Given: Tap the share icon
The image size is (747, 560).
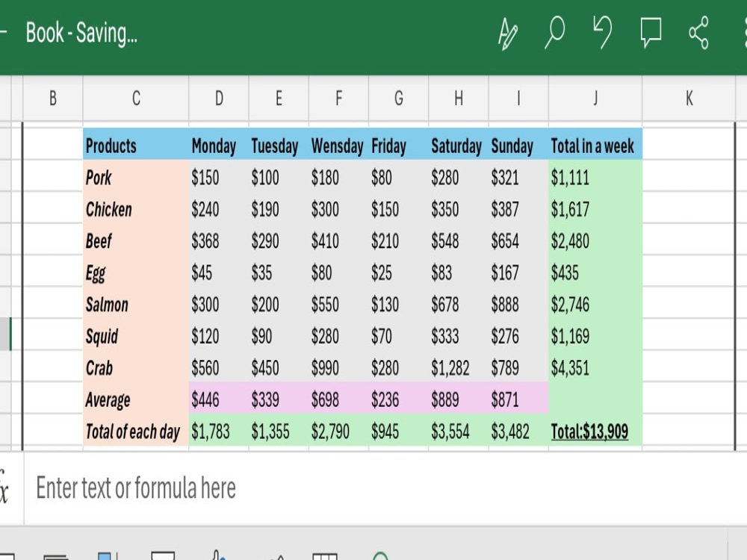Looking at the screenshot, I should click(x=698, y=32).
